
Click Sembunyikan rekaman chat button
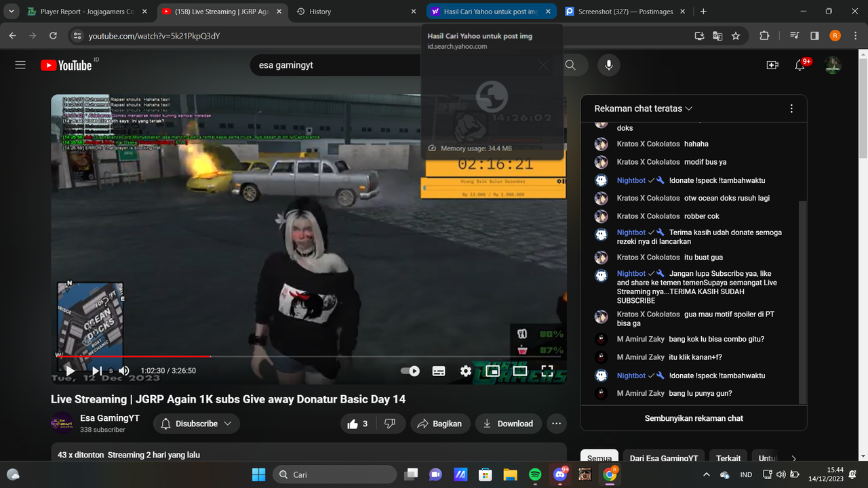click(694, 418)
